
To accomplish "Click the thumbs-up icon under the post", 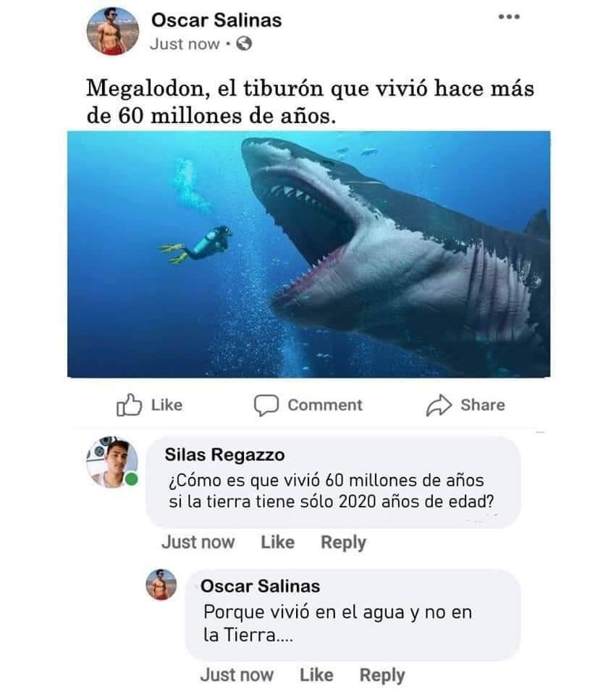I will (129, 405).
